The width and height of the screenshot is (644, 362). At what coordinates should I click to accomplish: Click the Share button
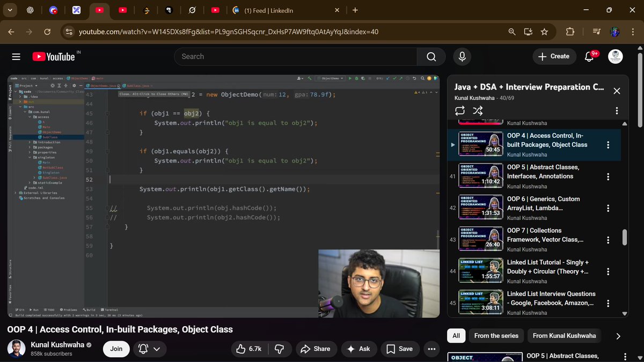click(316, 349)
